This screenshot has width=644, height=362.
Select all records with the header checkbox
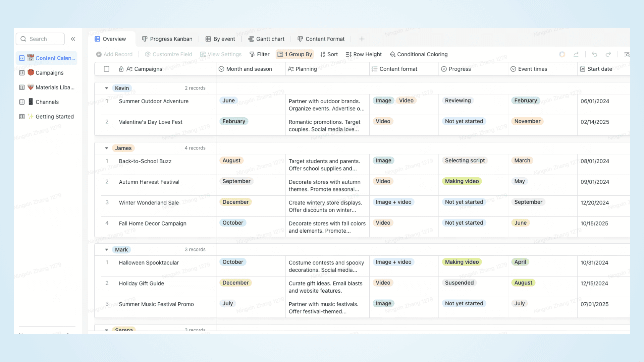[106, 69]
